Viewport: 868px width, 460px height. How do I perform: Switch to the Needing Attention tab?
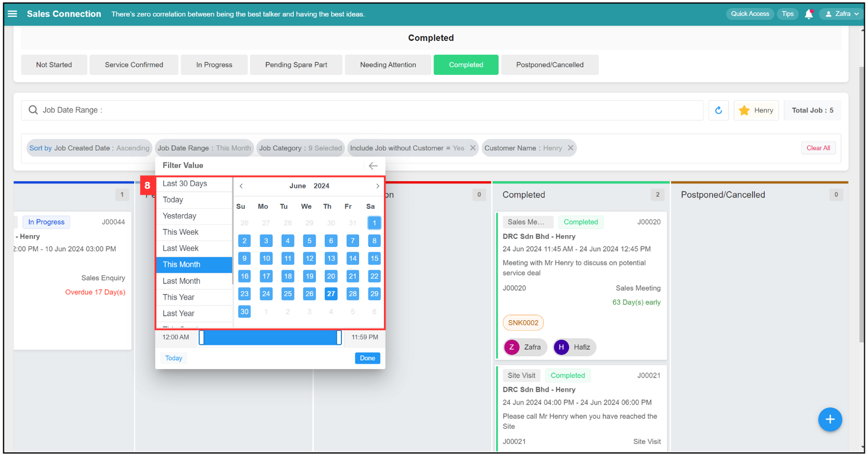pyautogui.click(x=388, y=65)
